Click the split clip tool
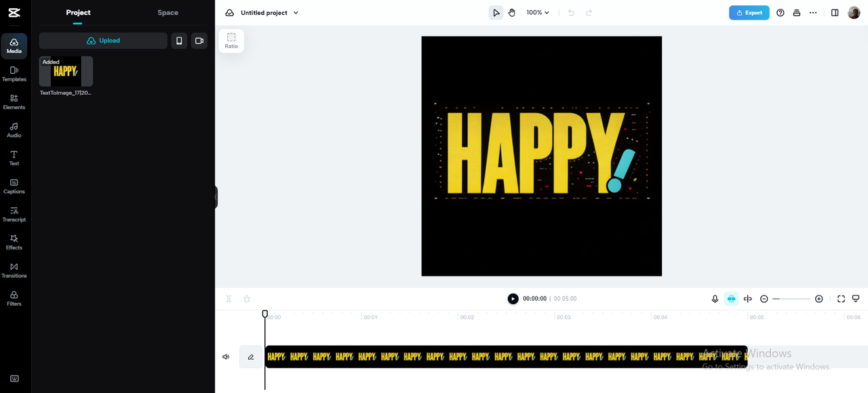 (229, 299)
